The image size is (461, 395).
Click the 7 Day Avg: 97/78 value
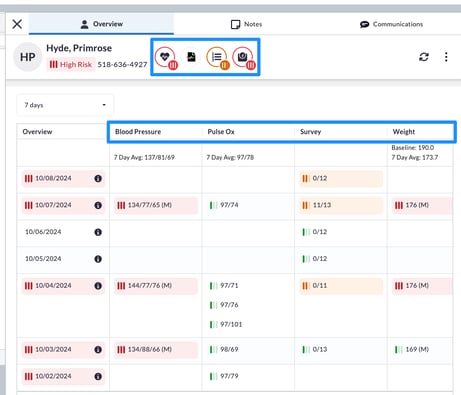(230, 157)
